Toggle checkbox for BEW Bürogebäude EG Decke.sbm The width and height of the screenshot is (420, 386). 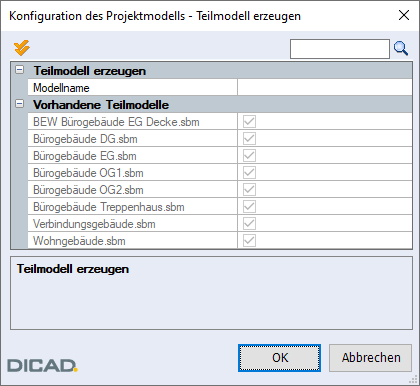249,122
